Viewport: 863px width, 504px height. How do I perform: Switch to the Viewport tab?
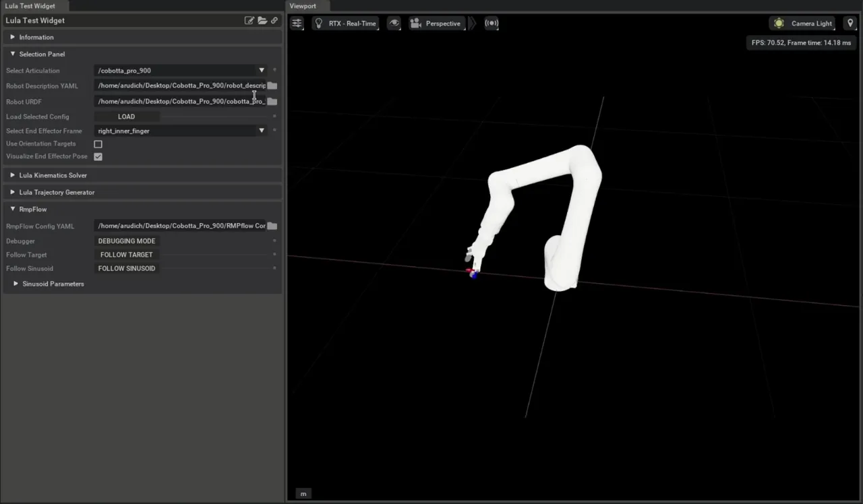pos(303,6)
